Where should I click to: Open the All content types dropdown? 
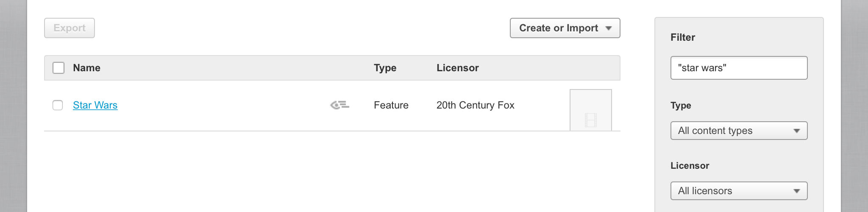[739, 131]
